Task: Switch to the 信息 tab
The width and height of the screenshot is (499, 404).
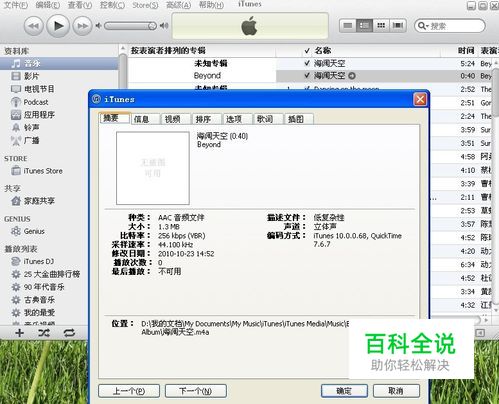Action: (145, 119)
